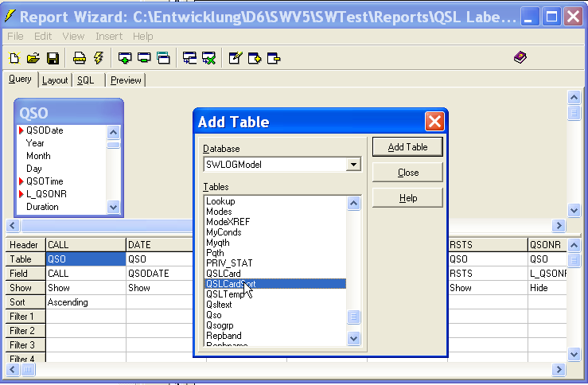The width and height of the screenshot is (588, 385).
Task: Open the help book icon
Action: [520, 57]
